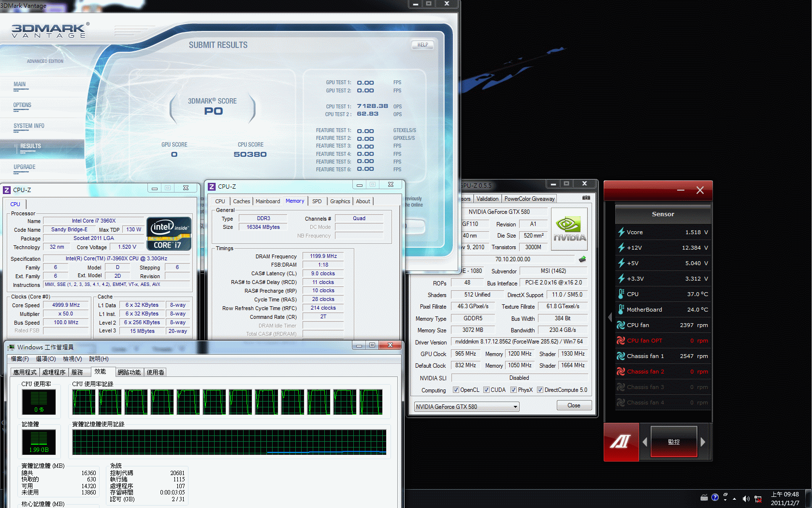Click the GPU-Z BIOS save chip icon
This screenshot has height=508, width=812.
(x=582, y=259)
